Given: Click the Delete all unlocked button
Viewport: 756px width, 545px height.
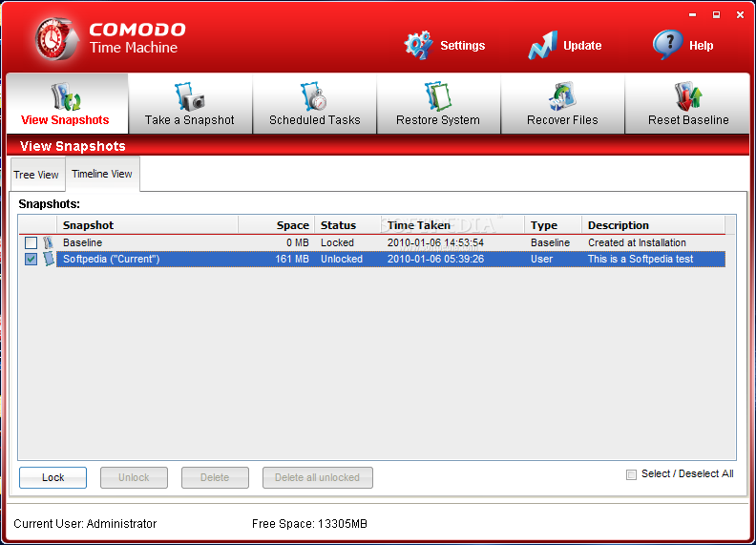Looking at the screenshot, I should [x=317, y=477].
